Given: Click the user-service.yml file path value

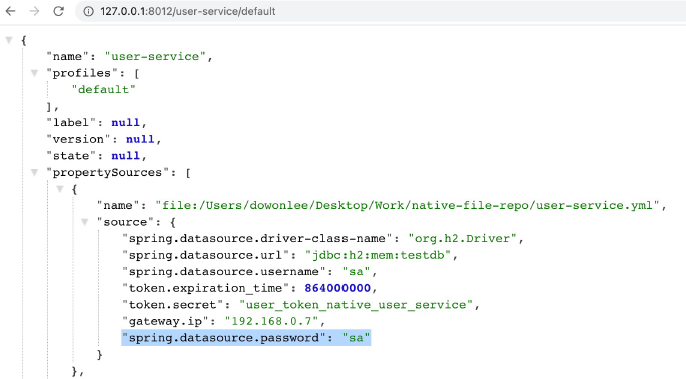Looking at the screenshot, I should click(407, 206).
